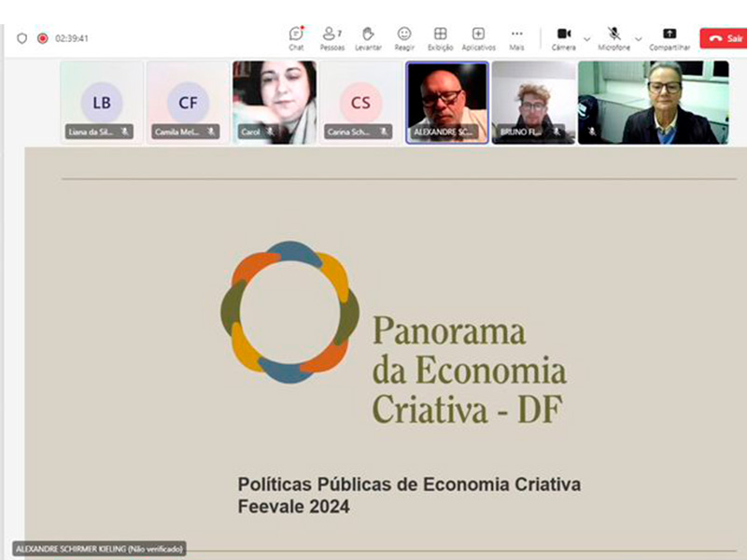Select Carina Sch... participant tile
The width and height of the screenshot is (747, 560).
pos(360,103)
